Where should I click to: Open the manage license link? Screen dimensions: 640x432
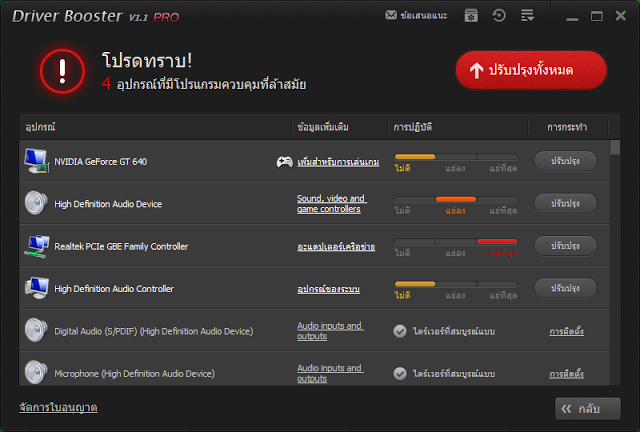(58, 407)
